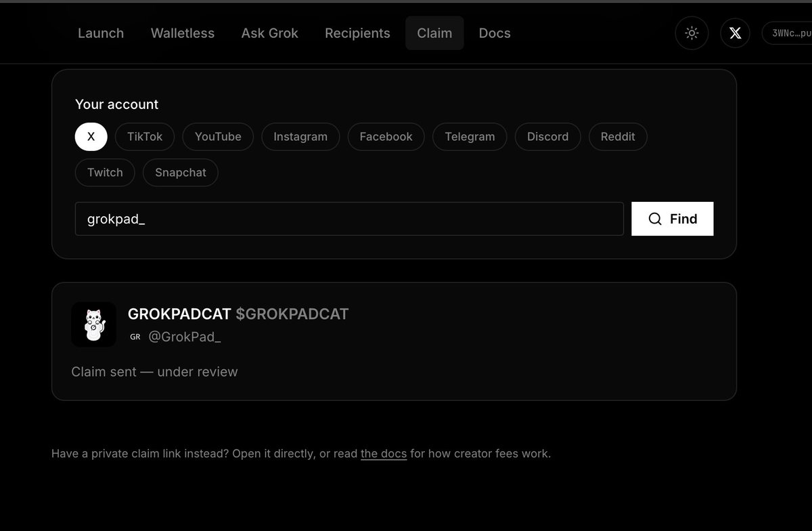Choose the Twitch platform chip
The height and width of the screenshot is (531, 812).
[105, 173]
